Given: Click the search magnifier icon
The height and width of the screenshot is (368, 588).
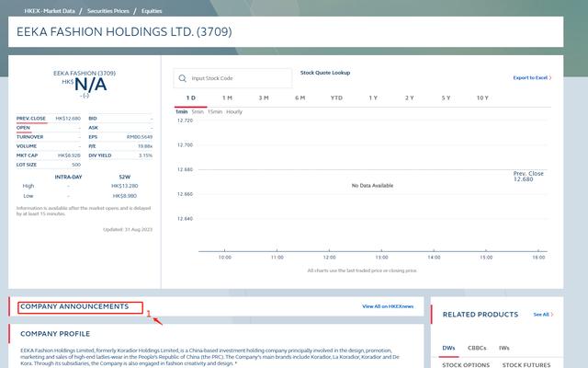Looking at the screenshot, I should (182, 78).
